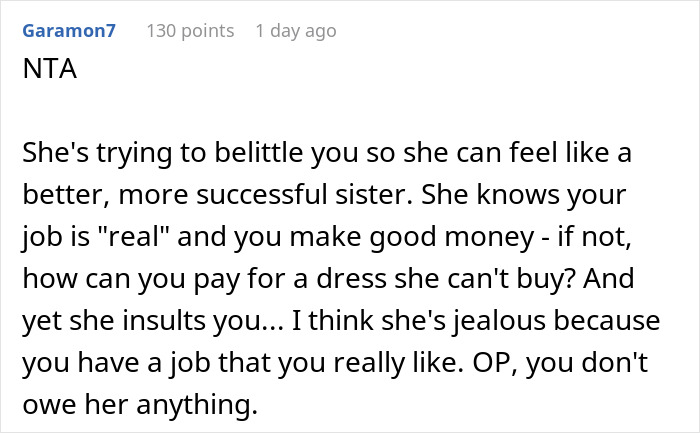700x433 pixels.
Task: Open Garamon7's user profile
Action: click(68, 31)
